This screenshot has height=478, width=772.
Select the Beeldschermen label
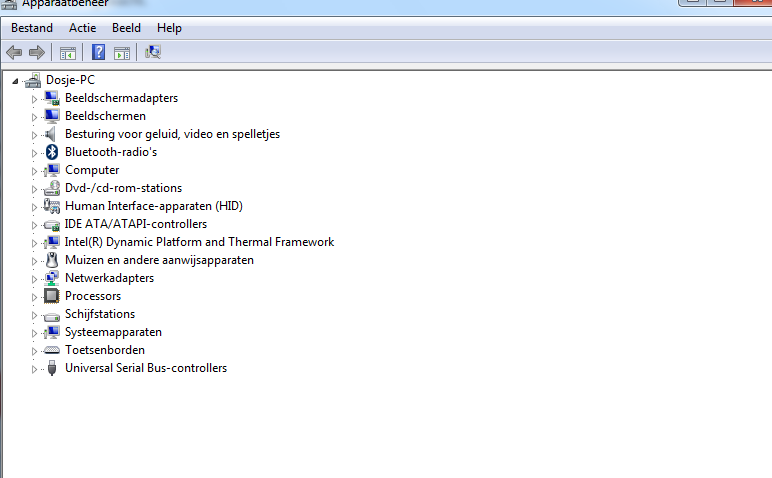click(x=105, y=116)
